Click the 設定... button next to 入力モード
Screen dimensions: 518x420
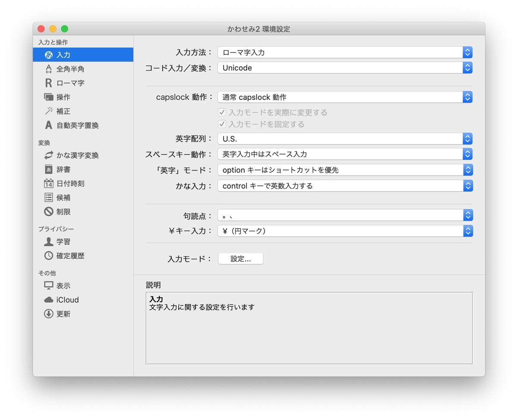tap(240, 259)
